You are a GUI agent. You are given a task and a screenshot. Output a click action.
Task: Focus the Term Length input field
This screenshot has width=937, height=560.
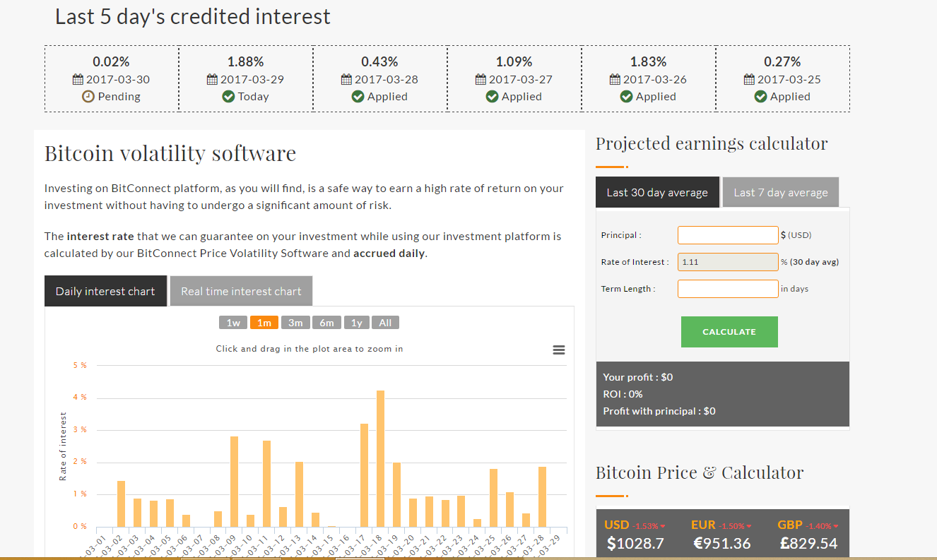pos(728,289)
